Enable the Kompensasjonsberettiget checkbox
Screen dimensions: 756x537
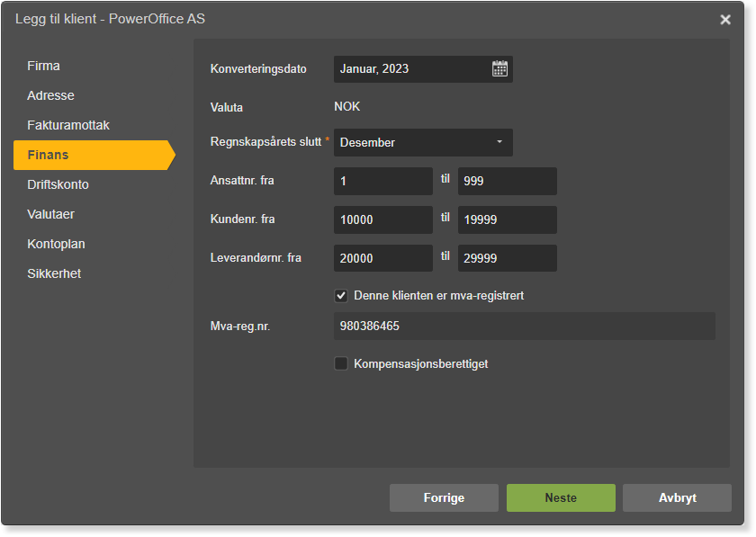[341, 363]
